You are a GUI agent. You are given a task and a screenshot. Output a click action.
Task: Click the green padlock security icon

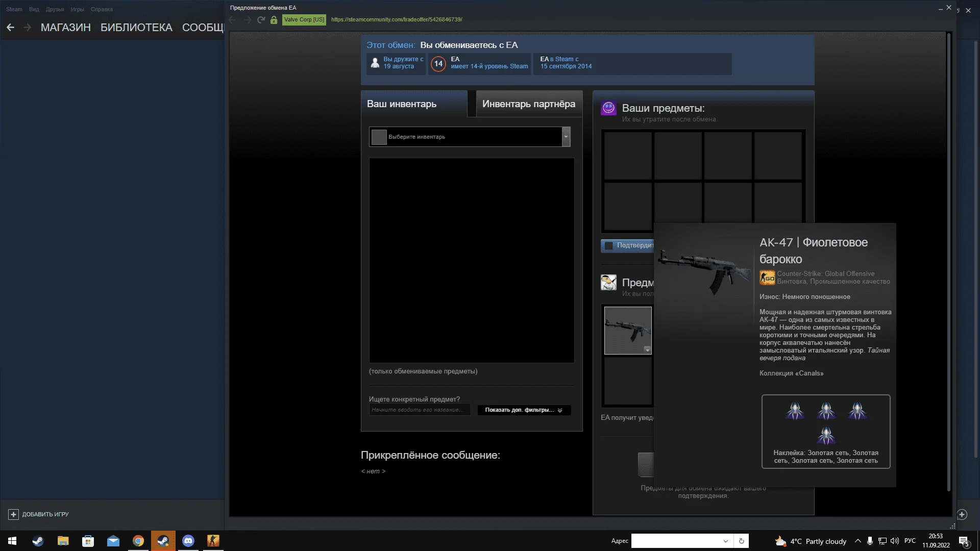[274, 20]
